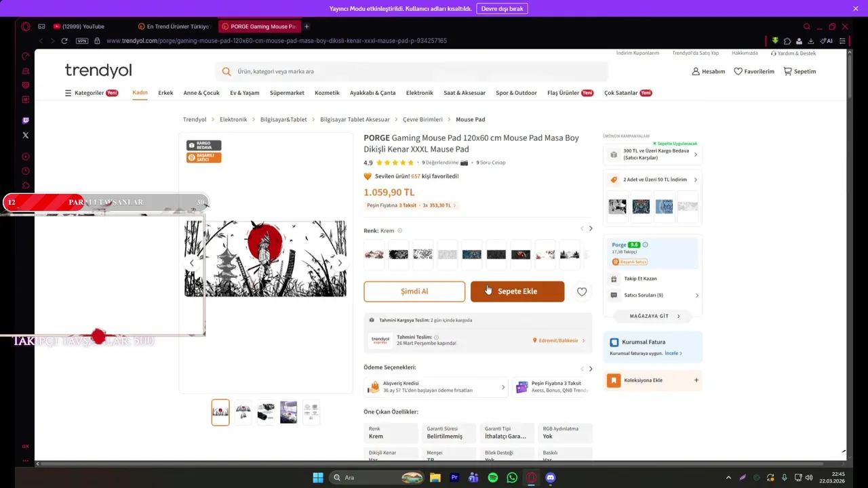Click the Trendyol logo
Image resolution: width=868 pixels, height=488 pixels.
coord(98,70)
